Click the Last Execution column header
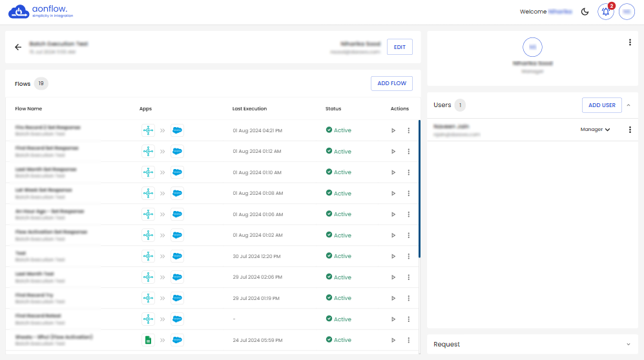This screenshot has height=360, width=644. (x=249, y=108)
